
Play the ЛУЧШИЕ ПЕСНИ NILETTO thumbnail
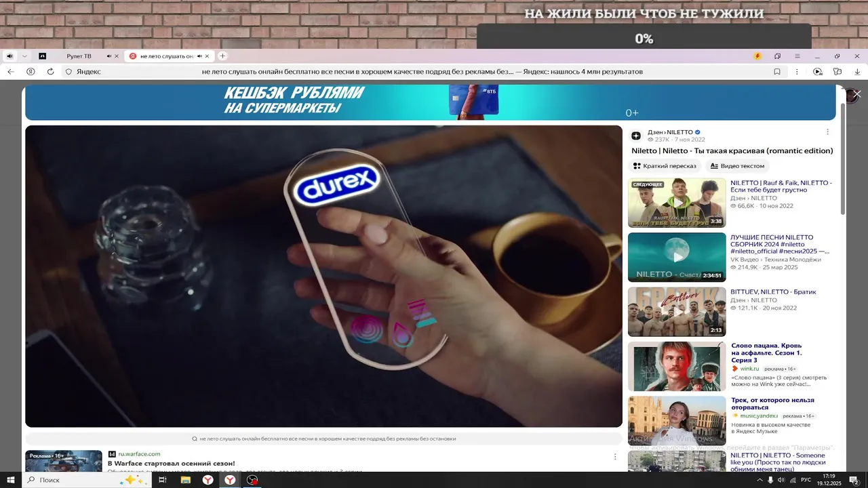(x=677, y=258)
